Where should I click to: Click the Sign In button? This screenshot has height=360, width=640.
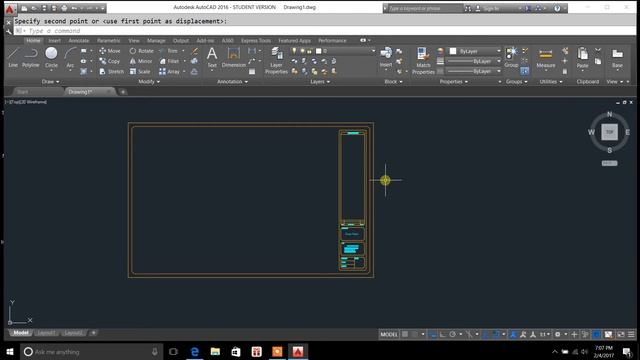(x=491, y=8)
